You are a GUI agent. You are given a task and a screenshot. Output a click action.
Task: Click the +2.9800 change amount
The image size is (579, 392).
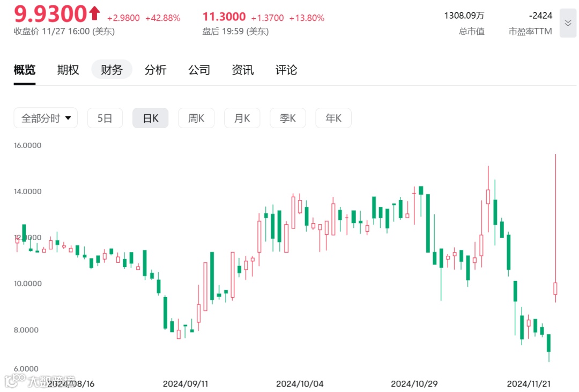click(x=123, y=18)
